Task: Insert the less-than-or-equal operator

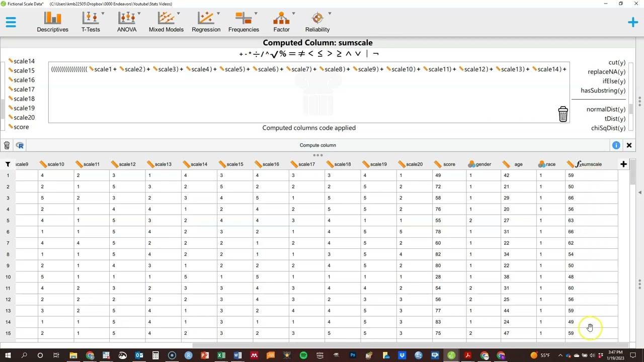Action: 320,54
